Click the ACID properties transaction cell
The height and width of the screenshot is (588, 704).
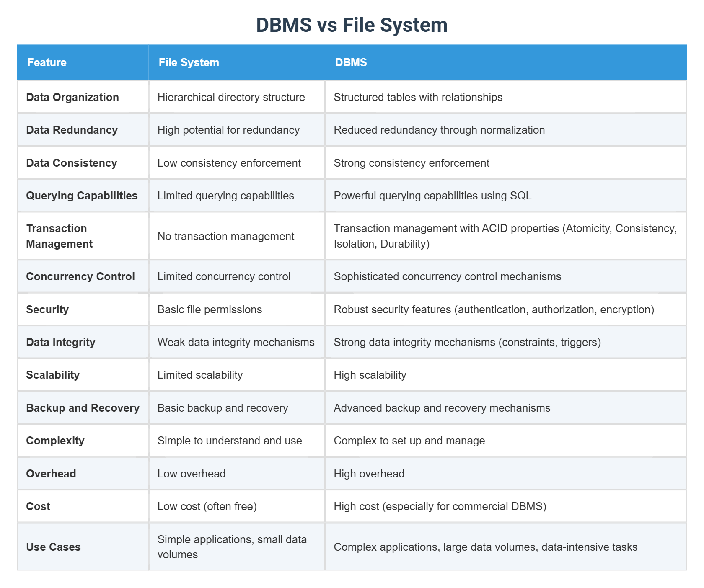point(506,236)
